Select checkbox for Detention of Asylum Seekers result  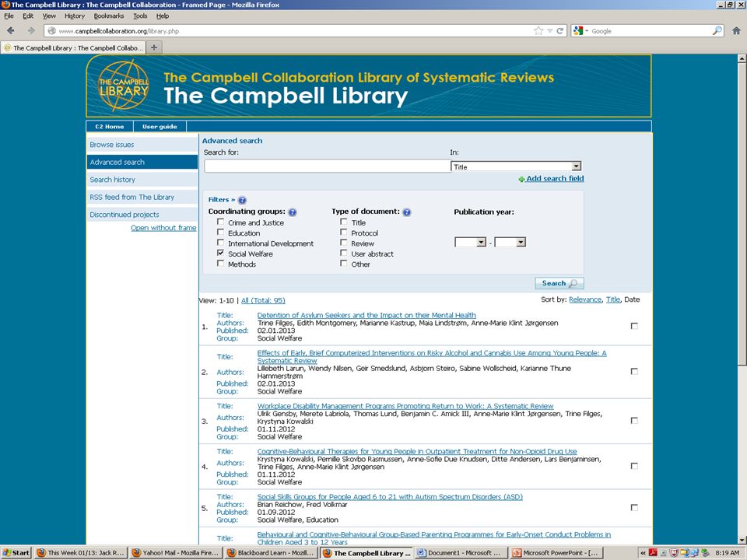pos(634,326)
